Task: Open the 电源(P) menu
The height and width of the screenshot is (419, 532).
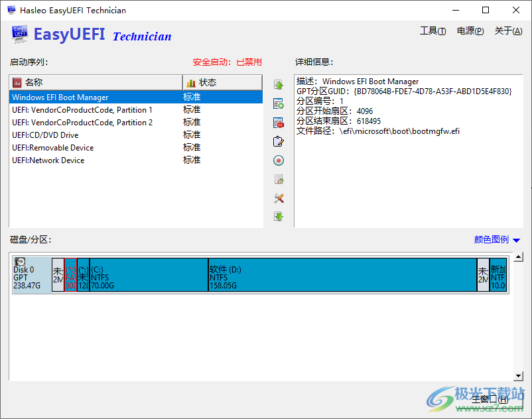Action: pyautogui.click(x=470, y=31)
